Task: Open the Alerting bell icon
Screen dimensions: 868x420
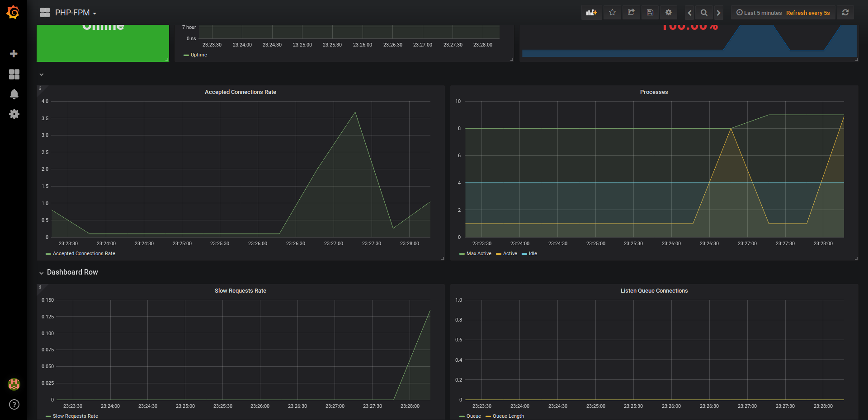Action: point(14,94)
